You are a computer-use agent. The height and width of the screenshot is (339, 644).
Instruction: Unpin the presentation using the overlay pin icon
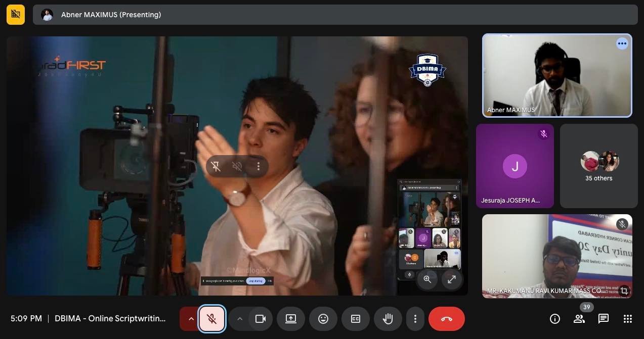[x=216, y=166]
